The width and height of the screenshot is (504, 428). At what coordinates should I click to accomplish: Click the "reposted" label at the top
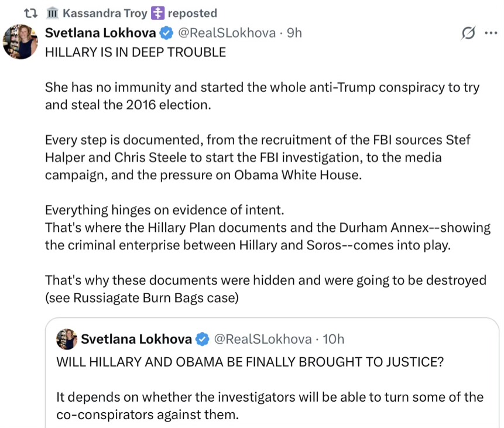(193, 13)
